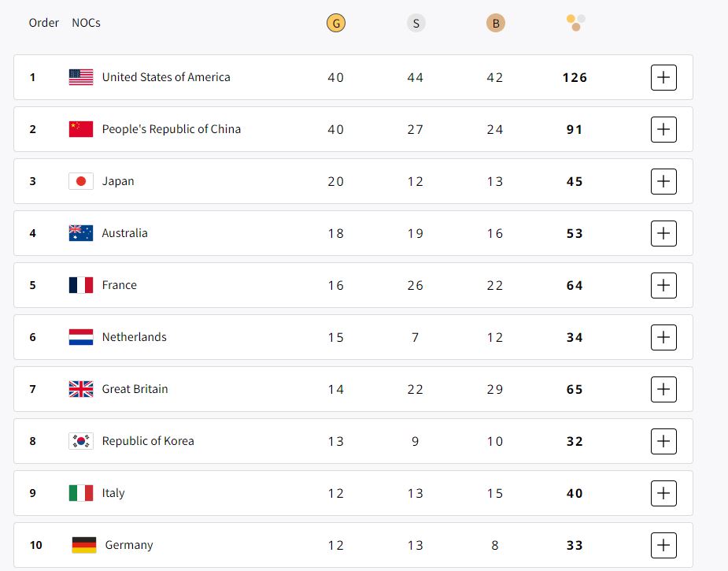This screenshot has width=728, height=571.
Task: Expand the Australia row plus button
Action: pyautogui.click(x=663, y=233)
